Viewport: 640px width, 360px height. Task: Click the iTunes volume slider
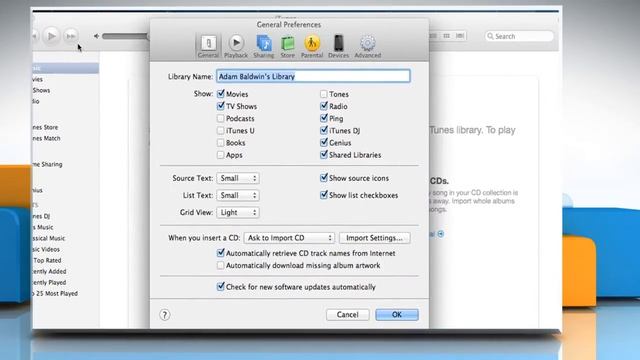[126, 36]
